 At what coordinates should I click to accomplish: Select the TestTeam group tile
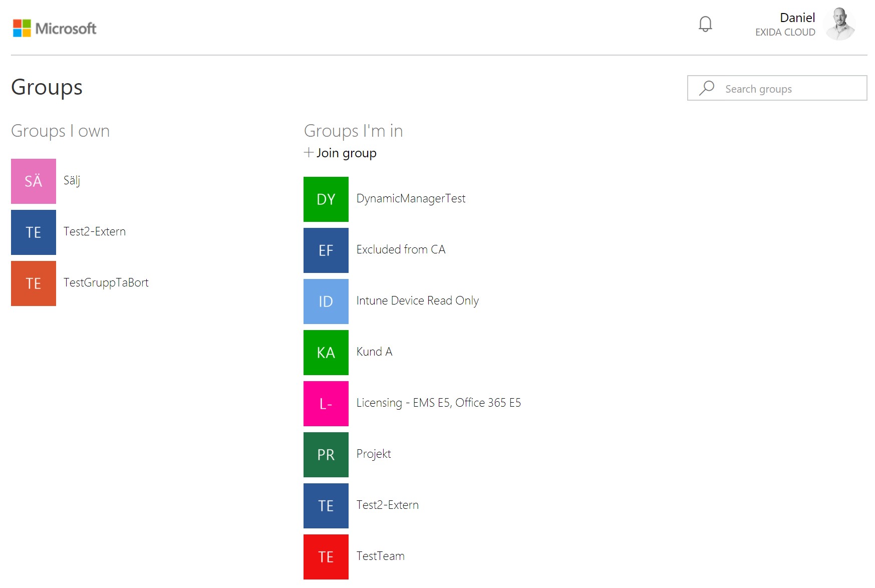click(x=326, y=556)
